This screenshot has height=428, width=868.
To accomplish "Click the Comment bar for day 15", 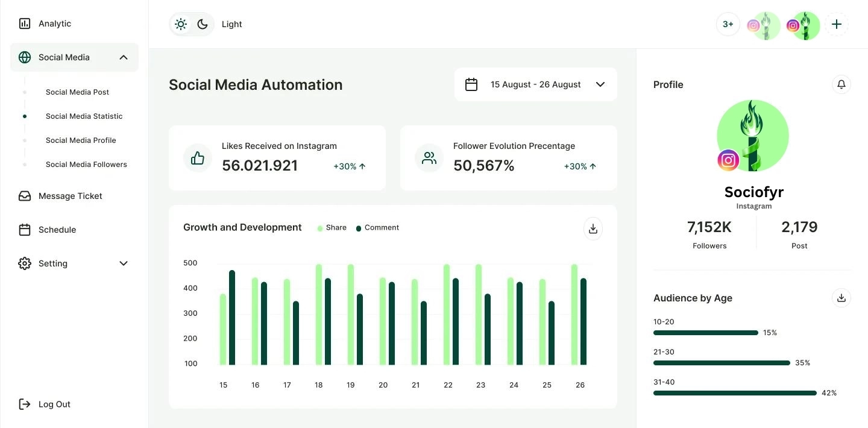I will [x=232, y=318].
